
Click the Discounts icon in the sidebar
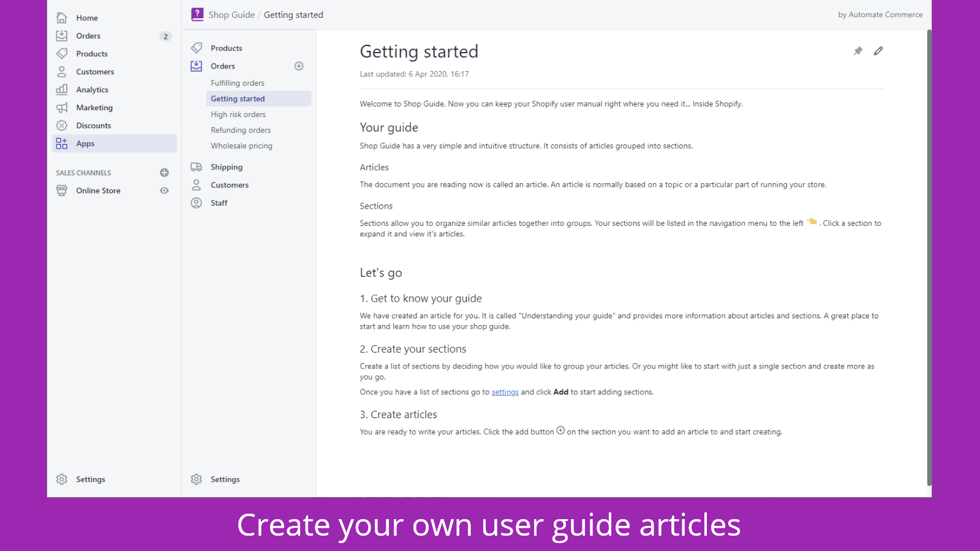tap(62, 125)
